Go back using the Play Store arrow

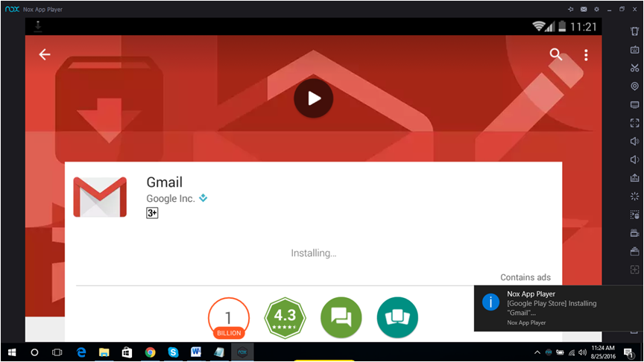(x=45, y=54)
